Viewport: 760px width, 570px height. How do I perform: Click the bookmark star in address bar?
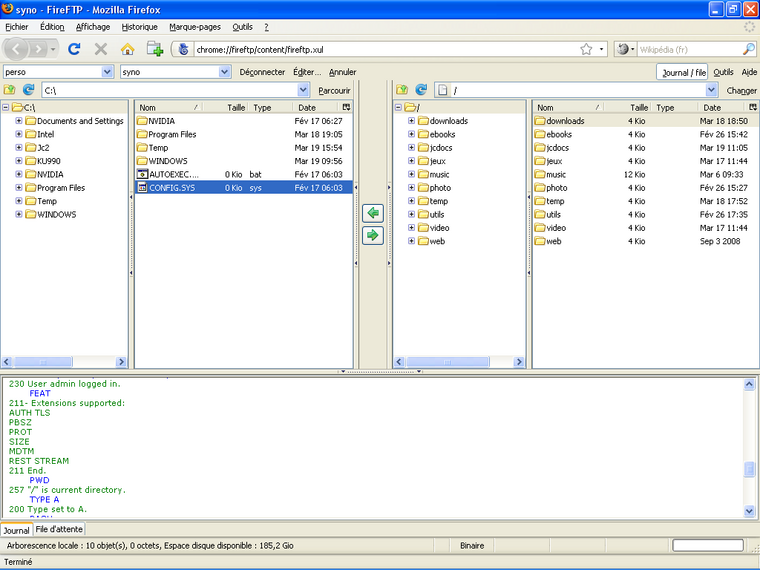[x=586, y=49]
